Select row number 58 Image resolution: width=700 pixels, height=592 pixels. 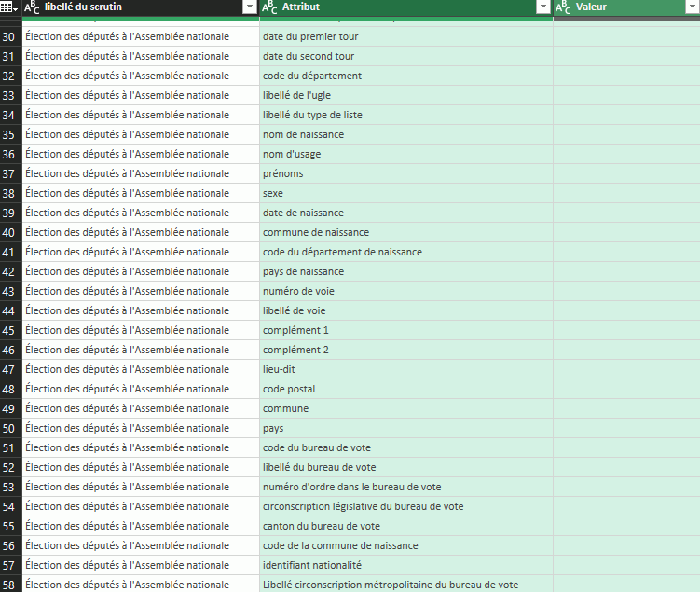tap(9, 585)
